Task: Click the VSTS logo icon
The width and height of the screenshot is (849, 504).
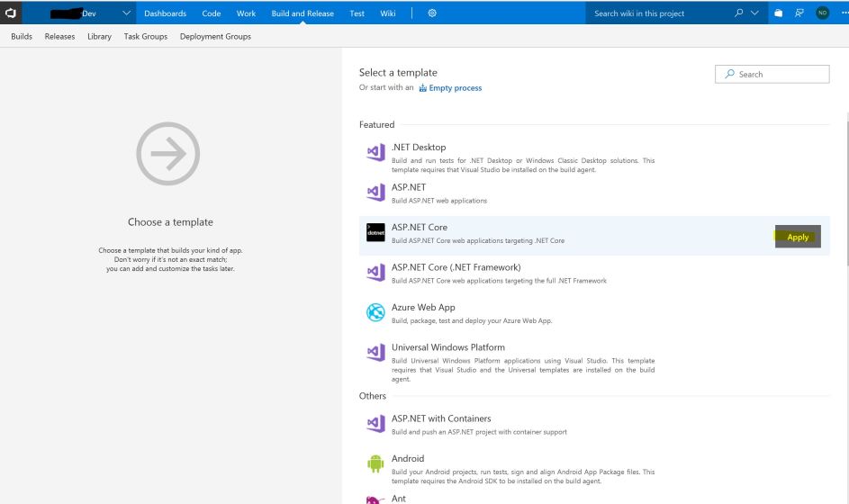Action: click(11, 13)
